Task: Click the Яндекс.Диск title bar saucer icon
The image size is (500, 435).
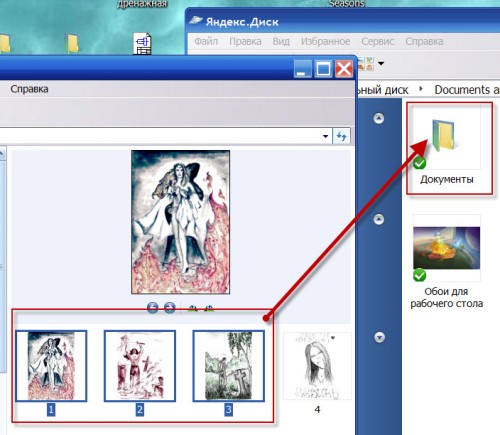Action: point(196,21)
